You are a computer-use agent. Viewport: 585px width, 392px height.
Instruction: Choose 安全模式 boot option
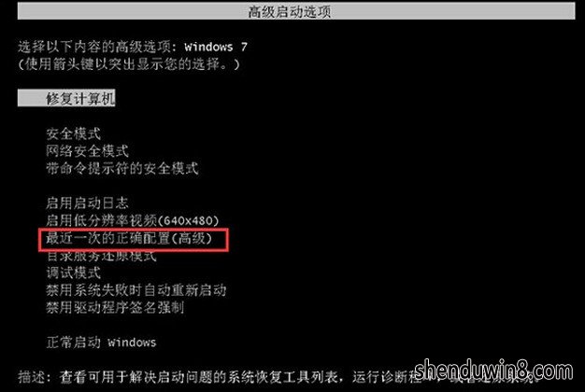click(74, 133)
